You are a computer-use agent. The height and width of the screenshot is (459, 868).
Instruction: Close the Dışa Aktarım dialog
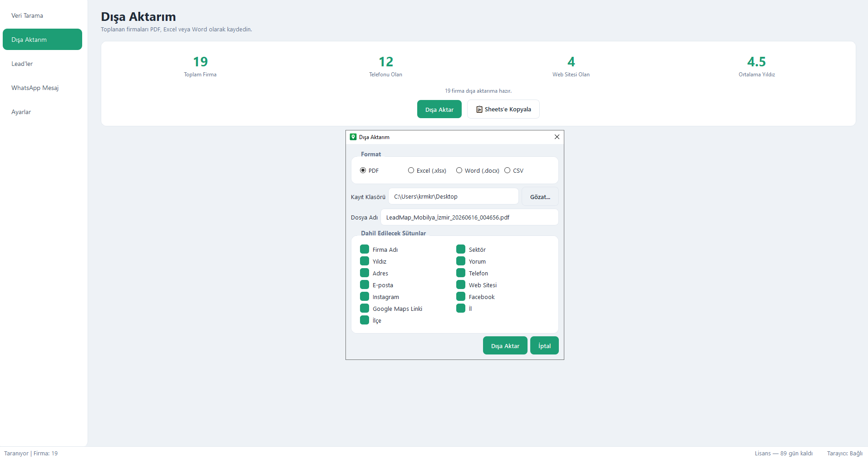557,137
